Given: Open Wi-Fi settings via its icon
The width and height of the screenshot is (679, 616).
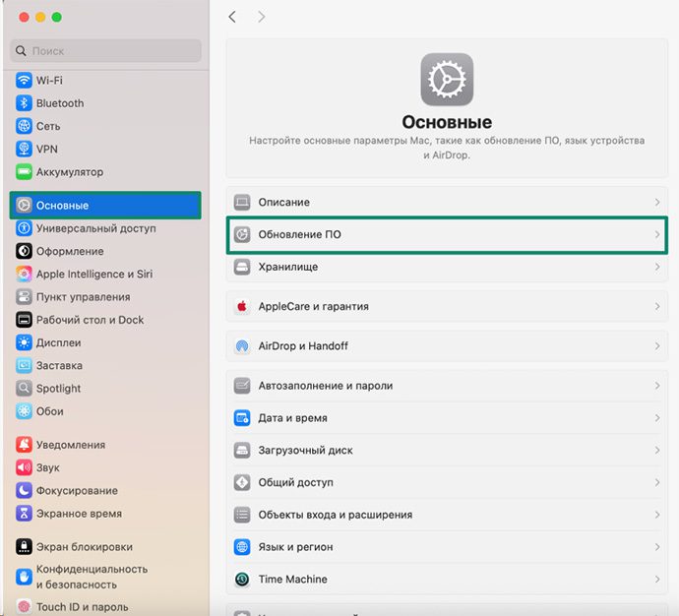Looking at the screenshot, I should tap(24, 80).
